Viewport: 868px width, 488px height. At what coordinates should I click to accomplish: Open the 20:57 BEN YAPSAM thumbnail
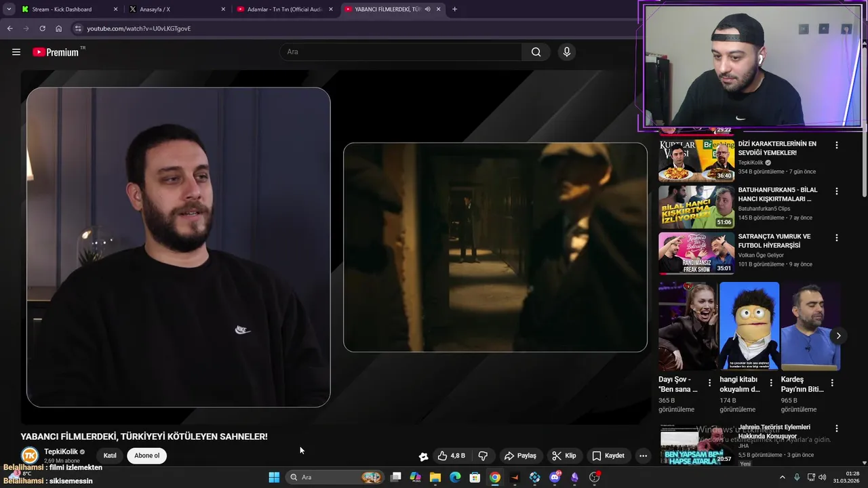pos(696,445)
